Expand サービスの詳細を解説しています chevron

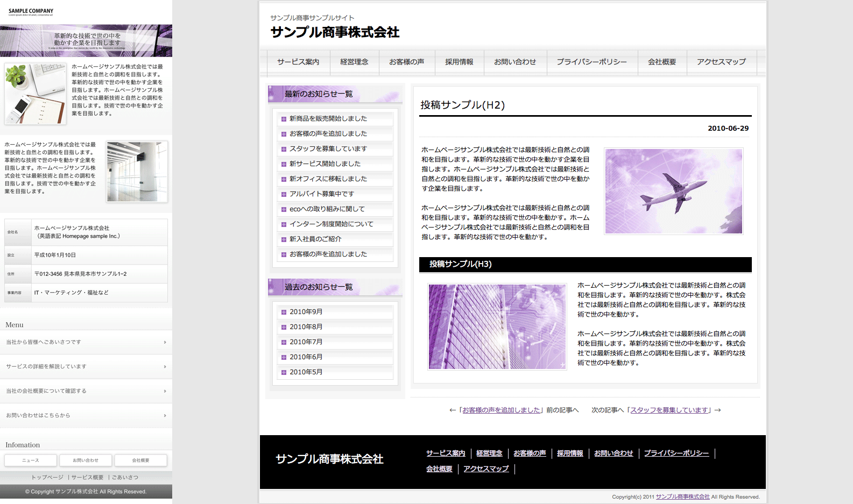[165, 367]
